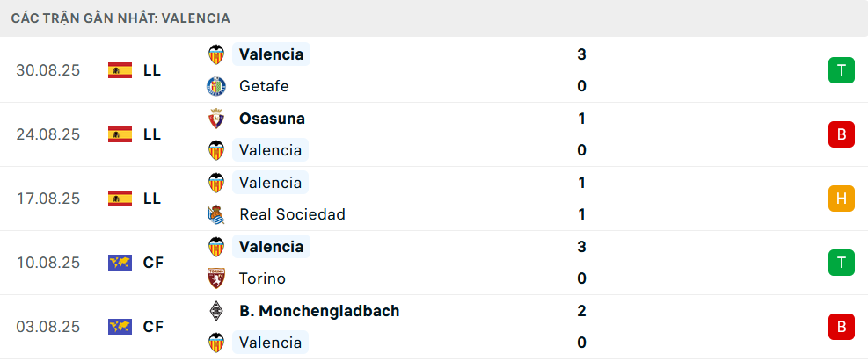
Task: Click the world flag on 10.08.25 row
Action: click(120, 263)
